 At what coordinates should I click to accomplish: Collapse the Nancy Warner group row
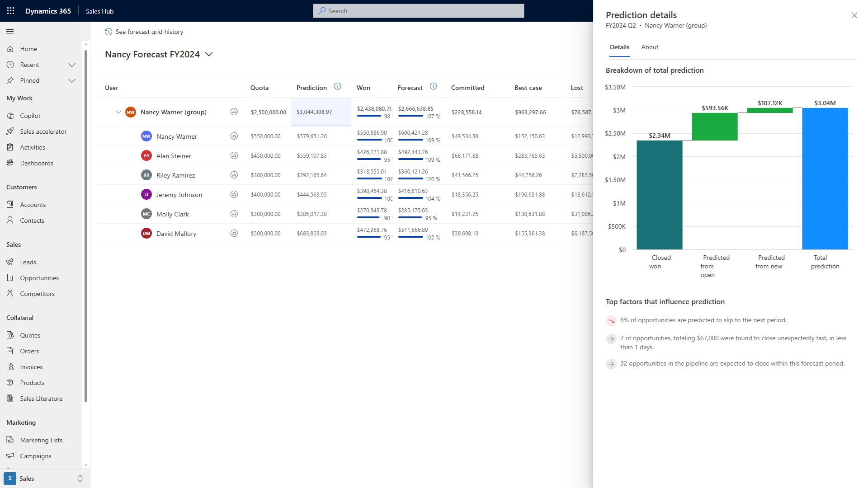[118, 112]
